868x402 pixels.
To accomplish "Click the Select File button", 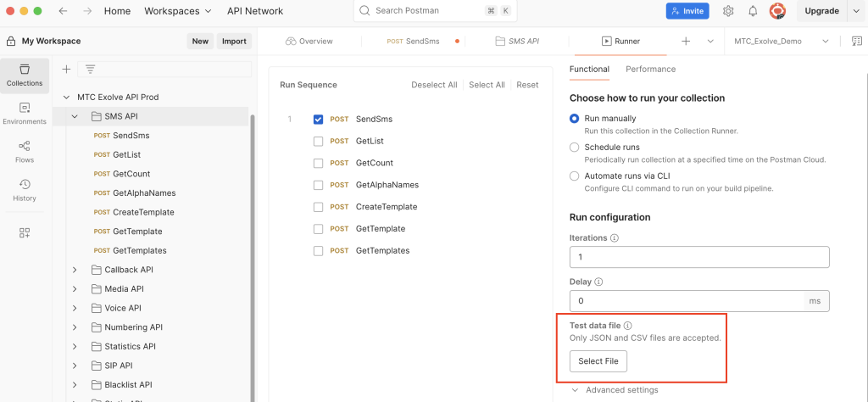I will point(598,361).
